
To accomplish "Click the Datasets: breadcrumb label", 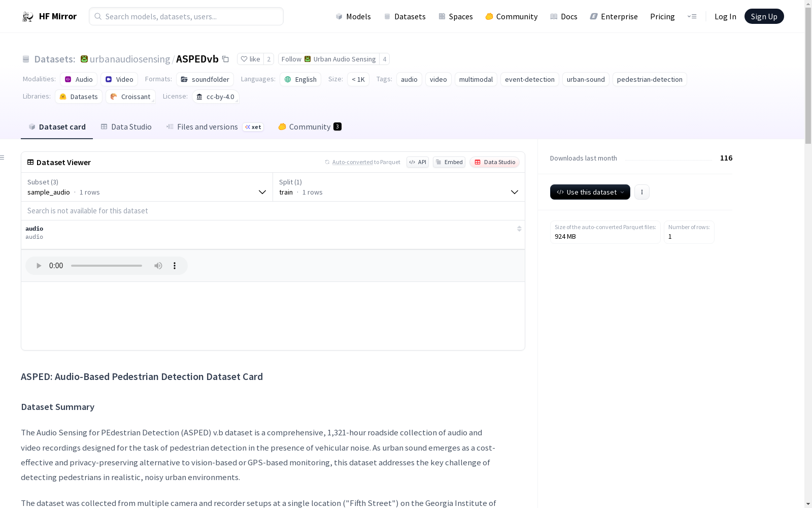I will point(55,59).
